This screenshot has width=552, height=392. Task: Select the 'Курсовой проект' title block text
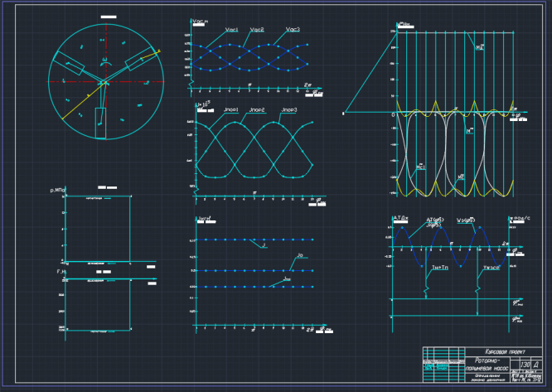[505, 351]
